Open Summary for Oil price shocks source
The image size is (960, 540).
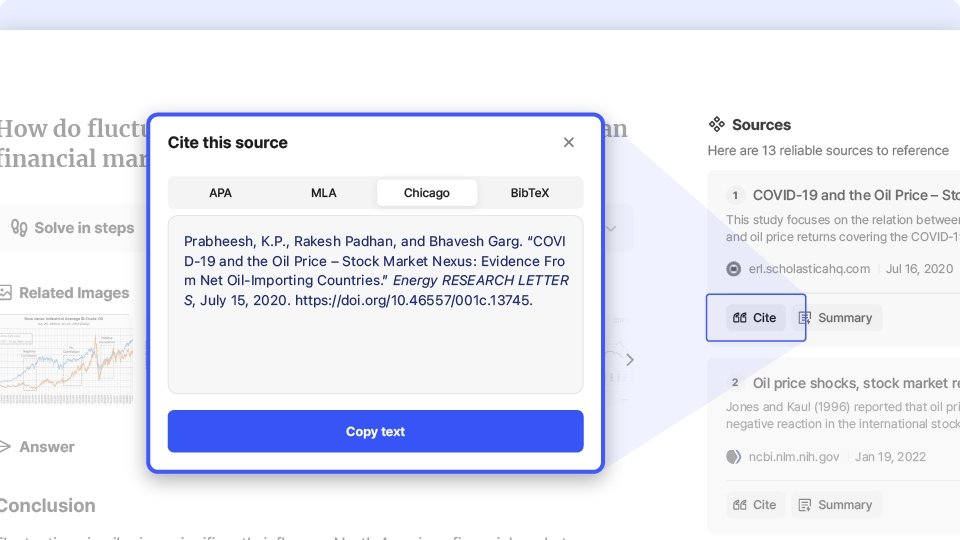(836, 505)
